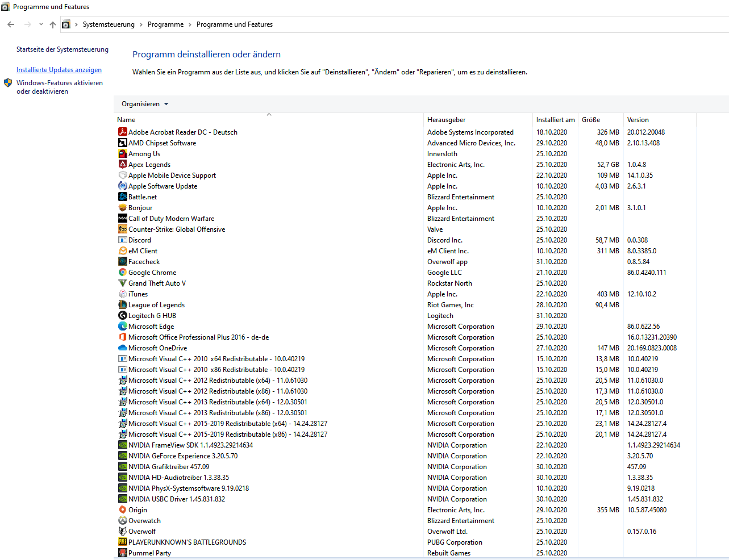Image resolution: width=729 pixels, height=560 pixels.
Task: Select the Among Us icon
Action: pos(122,153)
